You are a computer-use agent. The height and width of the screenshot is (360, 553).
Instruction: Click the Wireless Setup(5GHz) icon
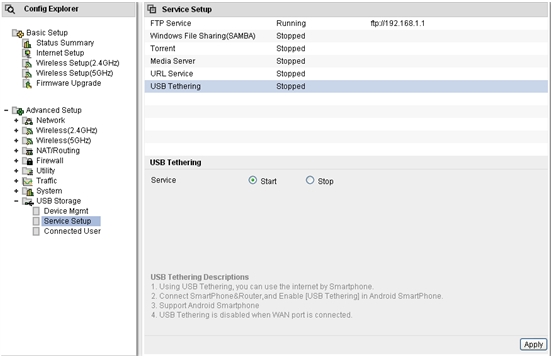click(27, 74)
